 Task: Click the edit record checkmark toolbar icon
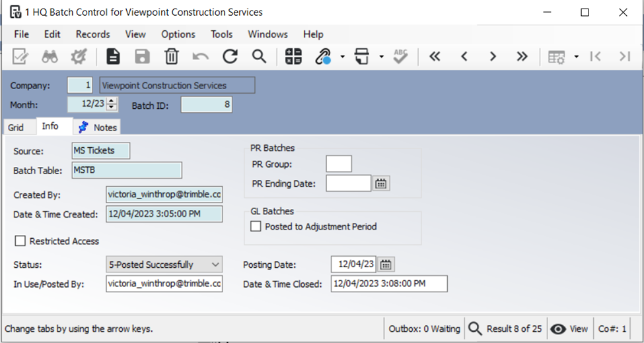(x=20, y=57)
